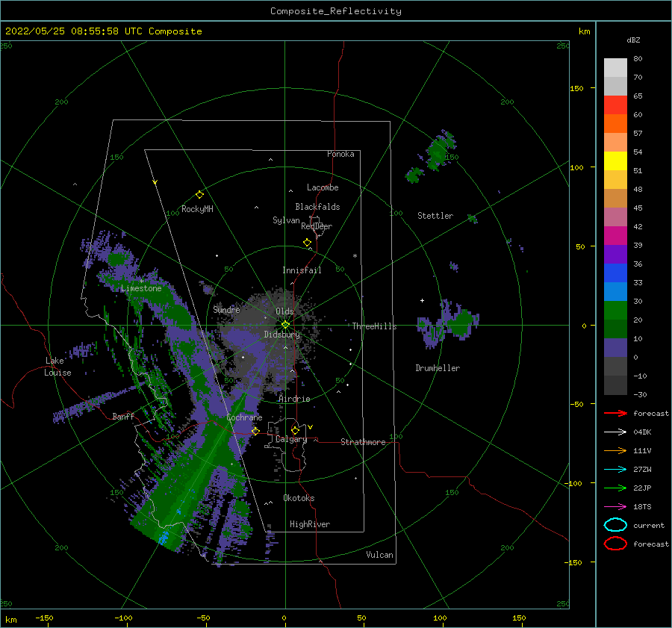Image resolution: width=672 pixels, height=628 pixels.
Task: Click the Blackfalds town label
Action: (317, 207)
